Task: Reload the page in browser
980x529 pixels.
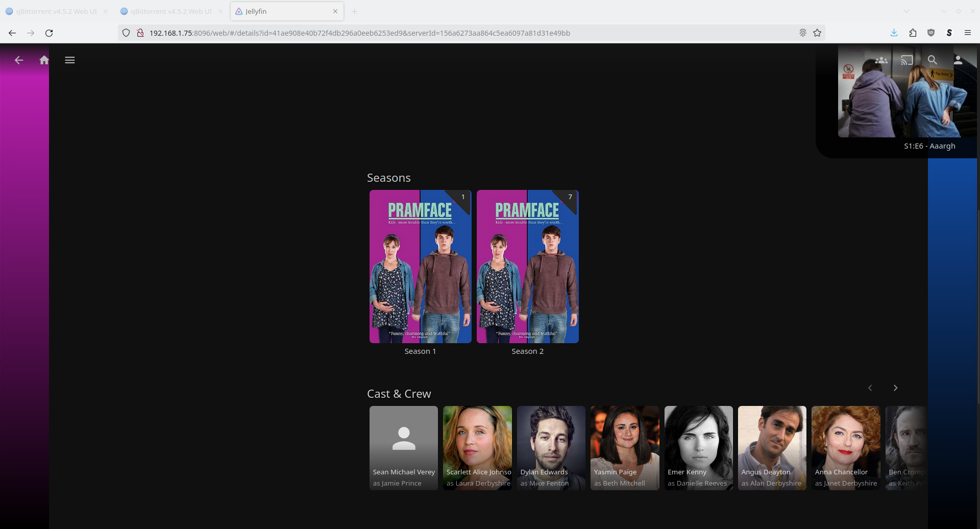Action: (x=49, y=33)
